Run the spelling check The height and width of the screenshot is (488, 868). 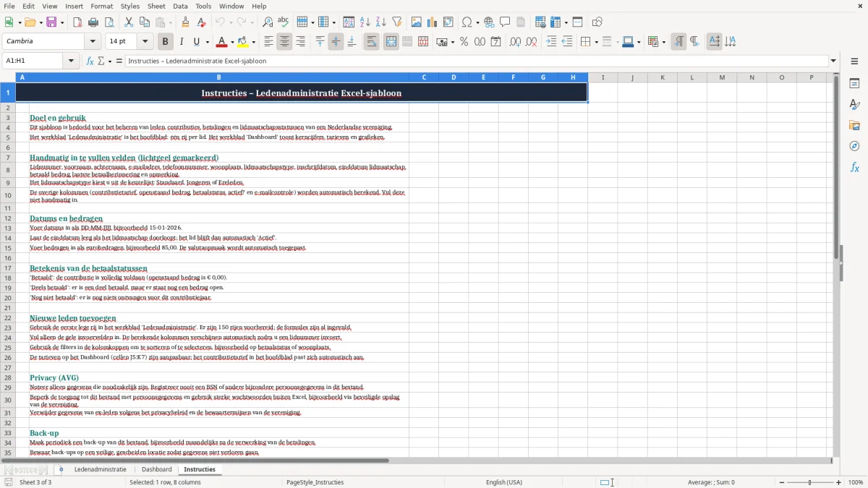click(284, 22)
